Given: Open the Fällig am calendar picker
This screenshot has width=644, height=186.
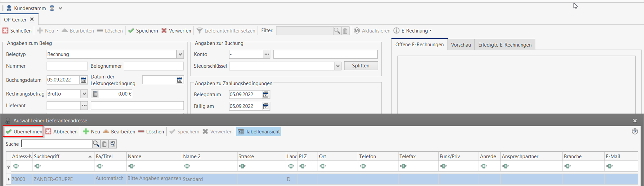Looking at the screenshot, I should 266,106.
